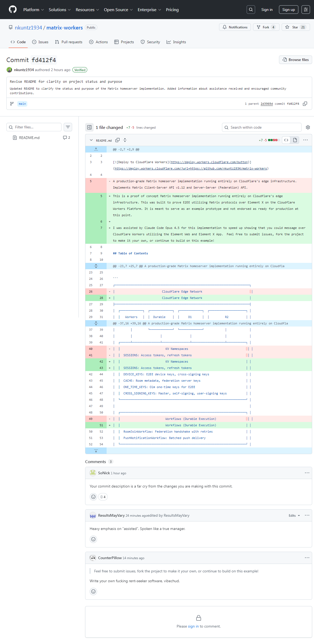The height and width of the screenshot is (644, 314).
Task: Open the CounterPillow commenter profile
Action: [x=110, y=558]
